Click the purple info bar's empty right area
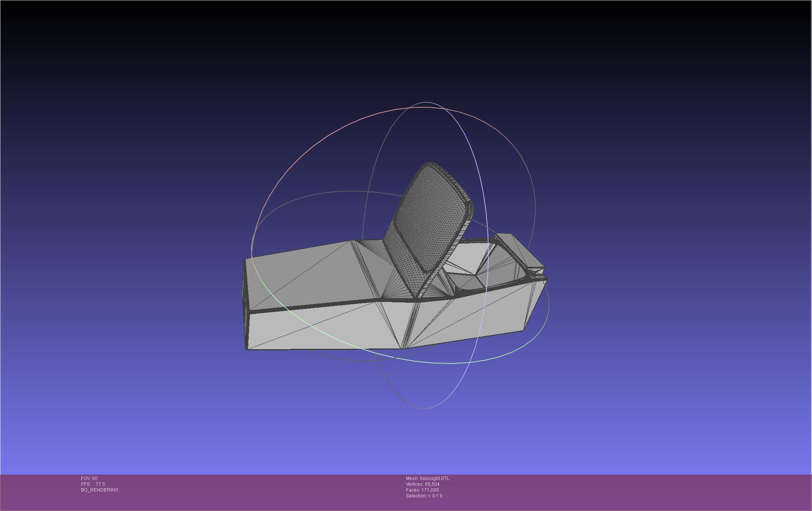Viewport: 812px width, 511px height. point(659,492)
